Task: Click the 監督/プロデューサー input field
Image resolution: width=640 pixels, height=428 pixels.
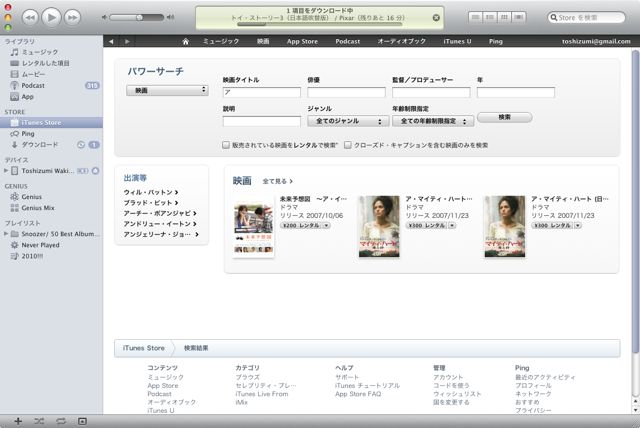Action: coord(431,92)
